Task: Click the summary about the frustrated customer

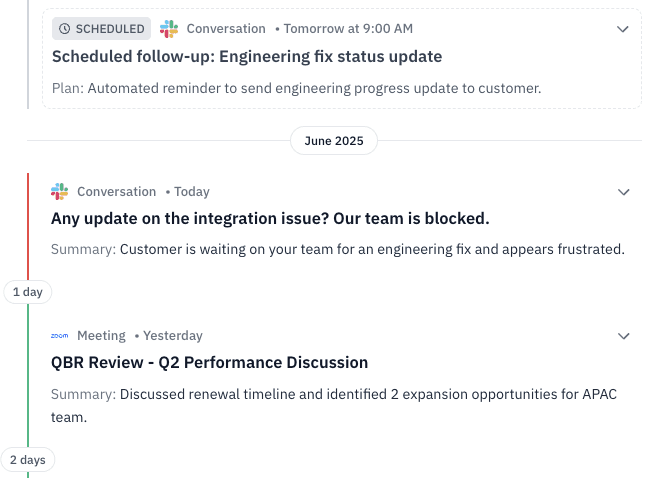Action: pyautogui.click(x=338, y=249)
